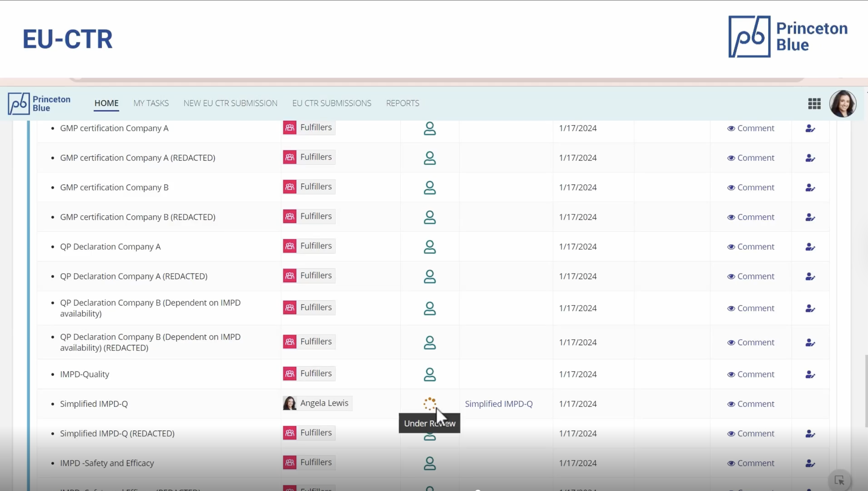Open the MY TASKS tab
This screenshot has height=491, width=868.
point(151,103)
